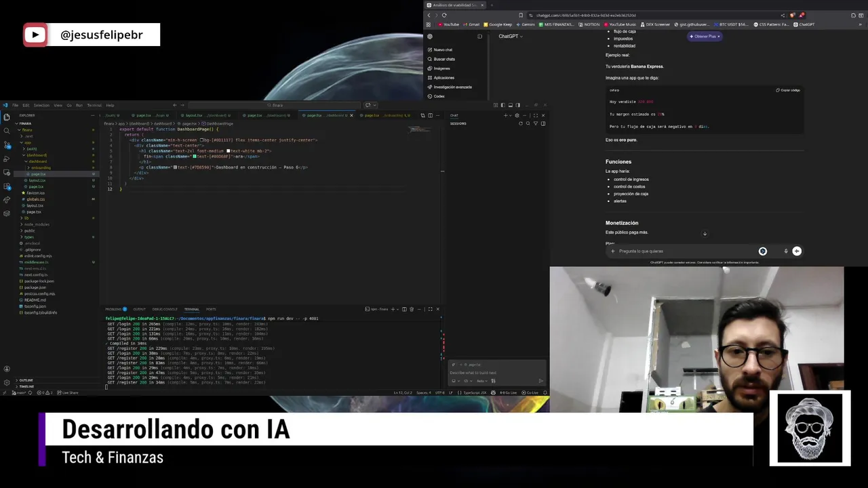Viewport: 868px width, 488px height.
Task: Click the Copiar código button in ChatGPT
Action: point(788,90)
